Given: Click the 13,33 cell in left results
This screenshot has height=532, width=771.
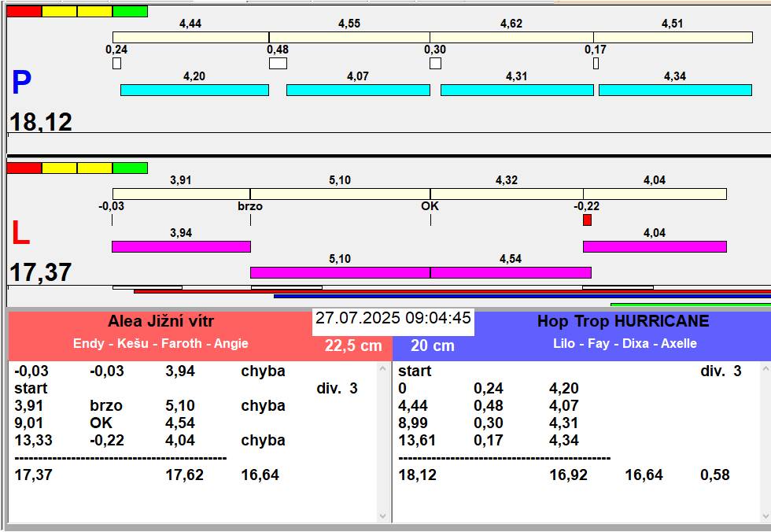Looking at the screenshot, I should pos(33,440).
